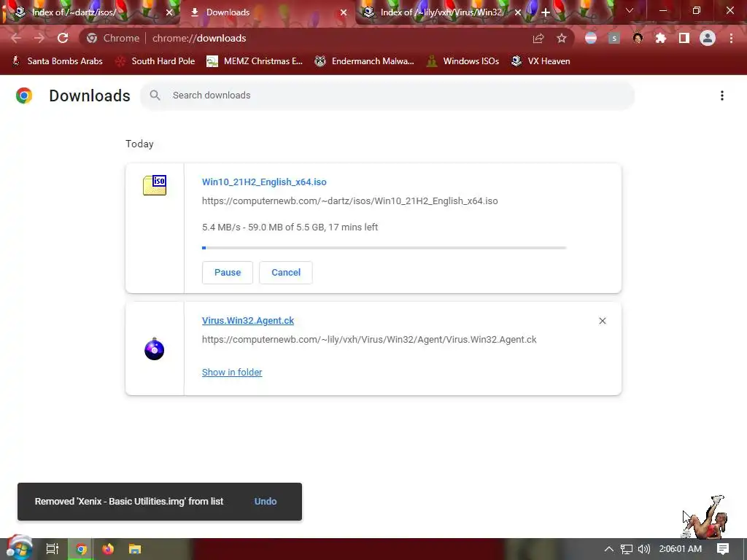Click the ISO file type icon
The image size is (747, 560).
(155, 185)
